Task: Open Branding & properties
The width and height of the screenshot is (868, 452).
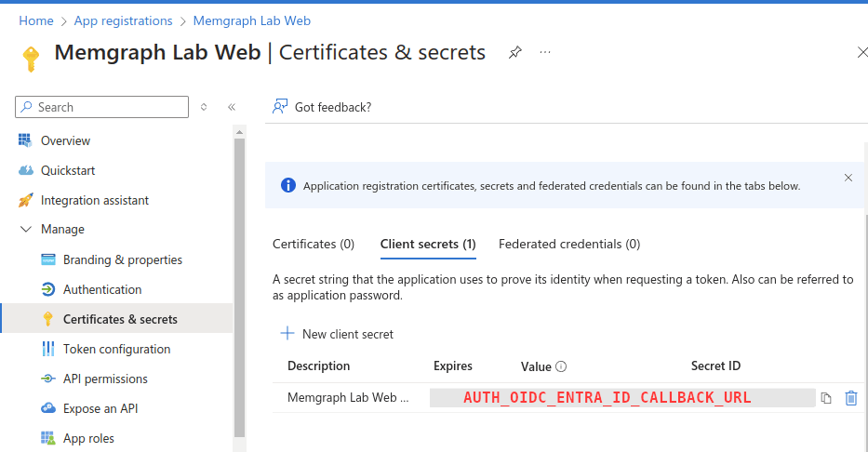Action: (123, 259)
